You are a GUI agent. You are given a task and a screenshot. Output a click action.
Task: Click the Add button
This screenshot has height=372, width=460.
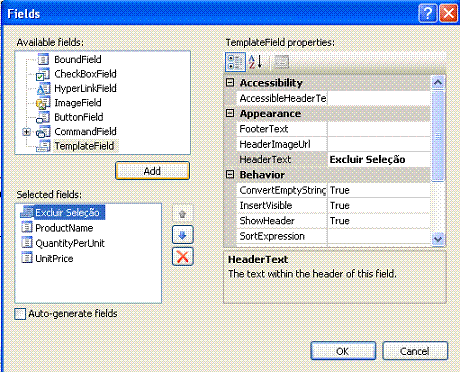pos(152,171)
